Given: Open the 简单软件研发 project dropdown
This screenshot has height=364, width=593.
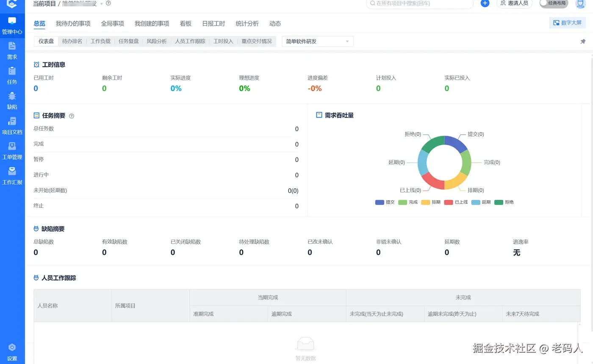Looking at the screenshot, I should 318,41.
